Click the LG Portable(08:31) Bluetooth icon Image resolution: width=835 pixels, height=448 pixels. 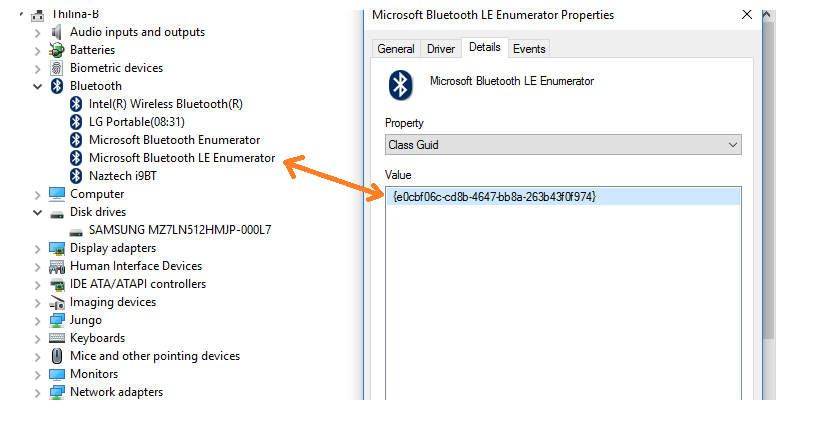76,122
